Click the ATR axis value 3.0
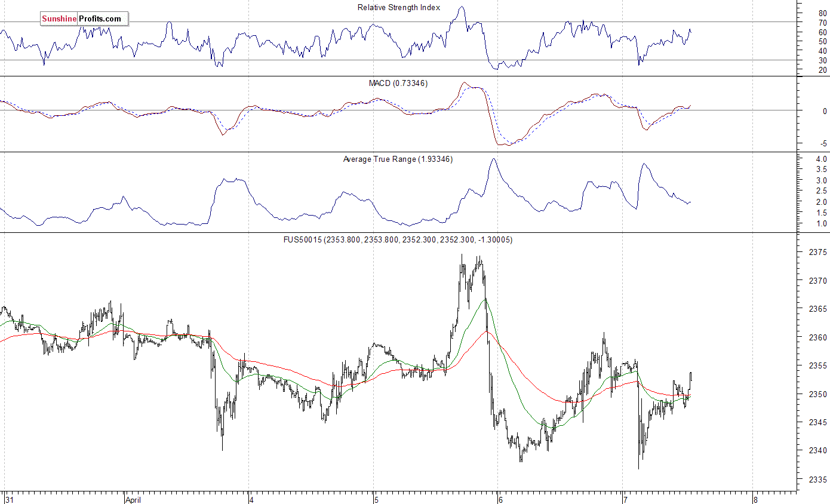830x504 pixels. pyautogui.click(x=820, y=180)
